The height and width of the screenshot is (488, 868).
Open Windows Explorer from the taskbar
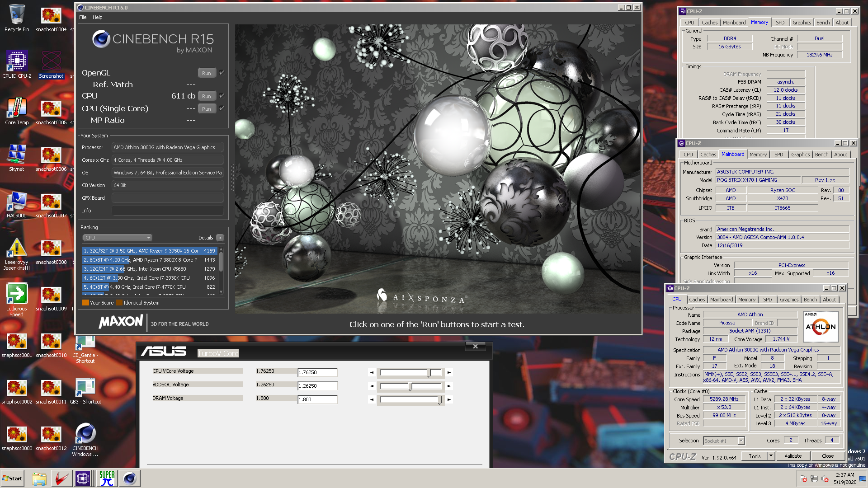click(x=39, y=479)
